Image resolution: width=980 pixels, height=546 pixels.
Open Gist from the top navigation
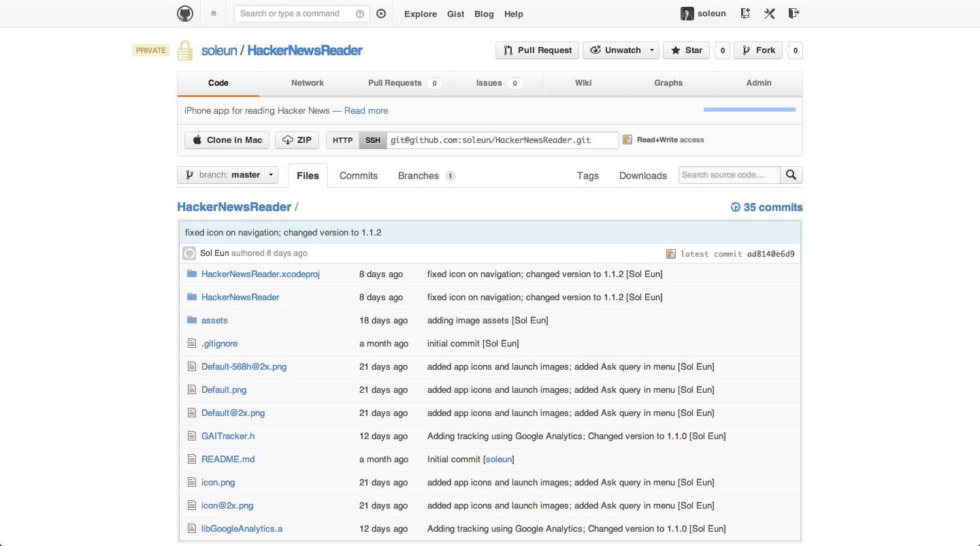(x=456, y=14)
